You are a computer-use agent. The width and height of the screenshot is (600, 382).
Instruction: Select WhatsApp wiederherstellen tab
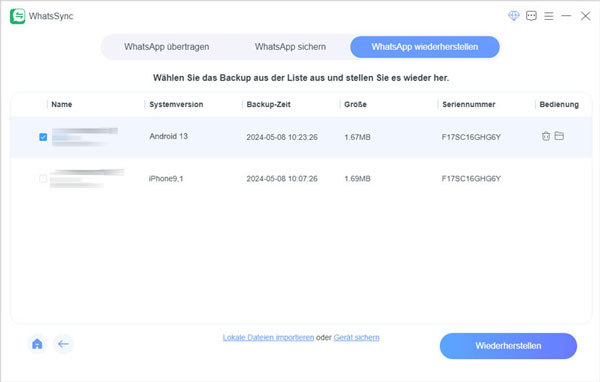click(425, 47)
